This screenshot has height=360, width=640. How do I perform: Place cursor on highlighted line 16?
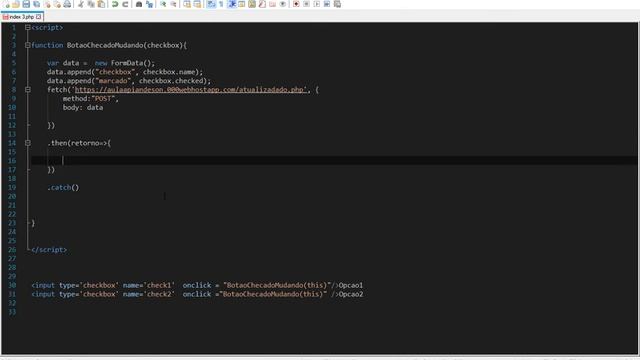pos(333,160)
